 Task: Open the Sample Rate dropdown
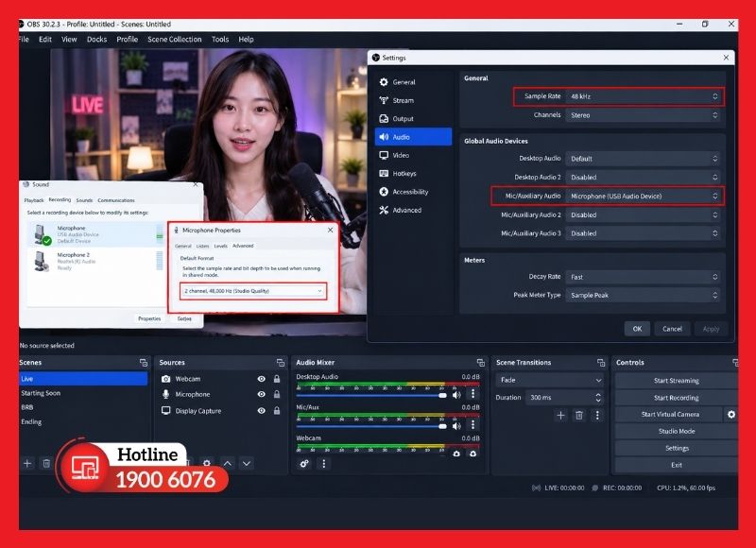pyautogui.click(x=644, y=96)
